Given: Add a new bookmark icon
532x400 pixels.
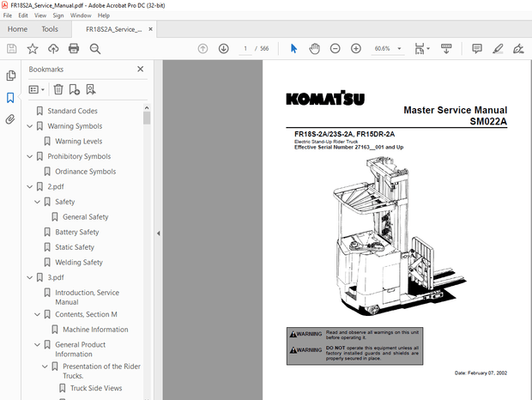Looking at the screenshot, I should pyautogui.click(x=75, y=89).
